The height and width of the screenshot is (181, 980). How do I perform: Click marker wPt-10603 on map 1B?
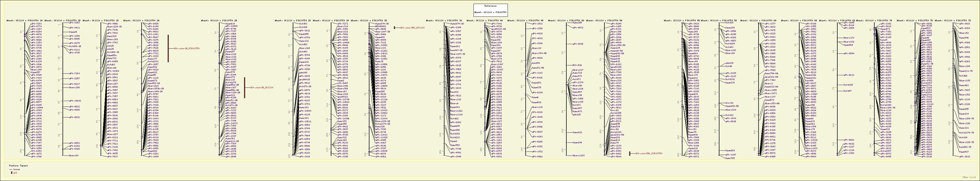[75, 101]
